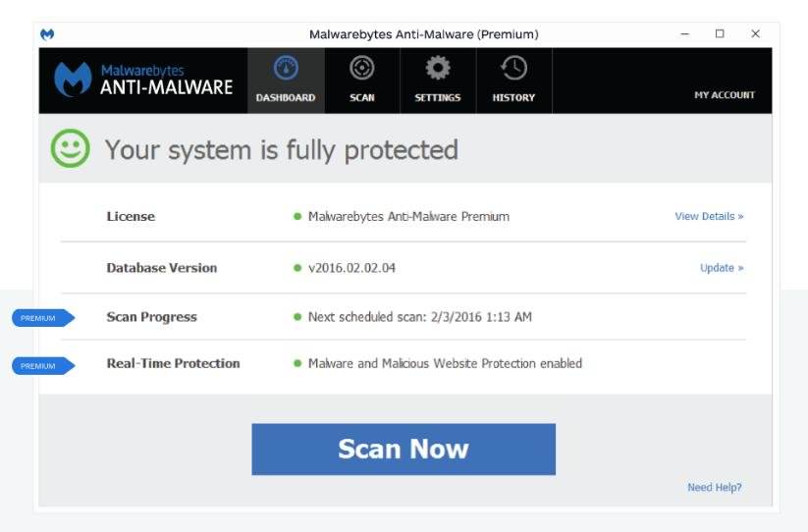Click the green status dot for License
Screen dimensions: 808x532
point(297,216)
